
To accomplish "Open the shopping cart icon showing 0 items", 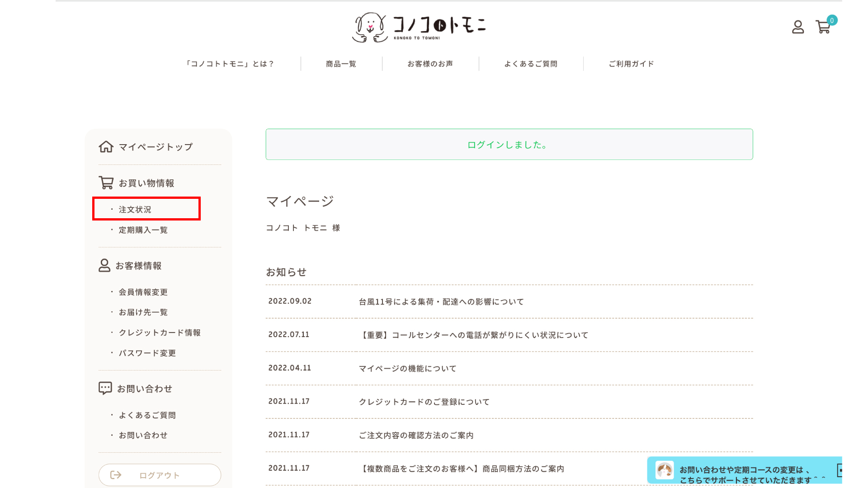I will tap(824, 28).
